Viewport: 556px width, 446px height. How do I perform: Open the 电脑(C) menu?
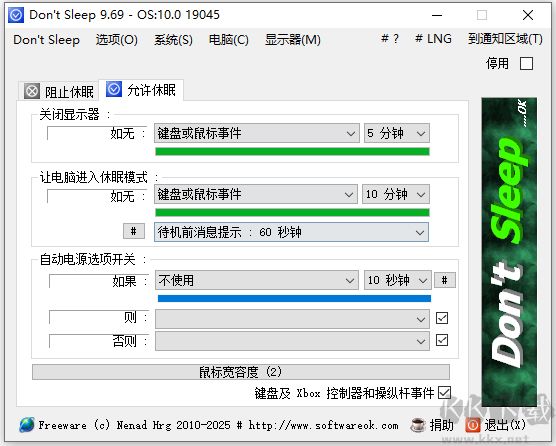pos(229,40)
